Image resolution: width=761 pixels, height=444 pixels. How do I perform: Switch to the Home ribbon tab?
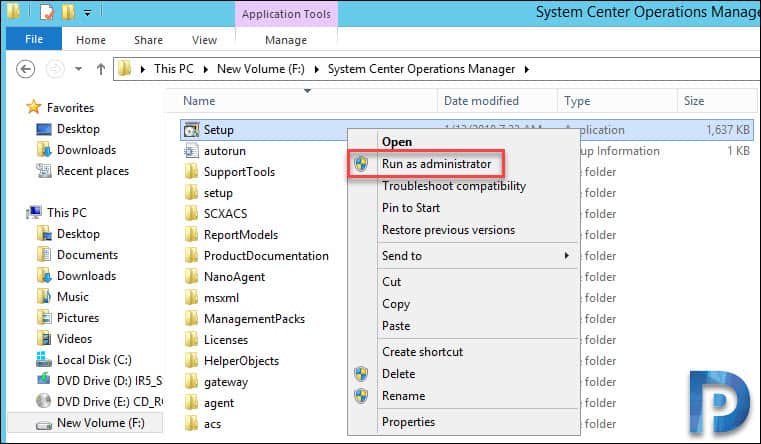point(91,40)
